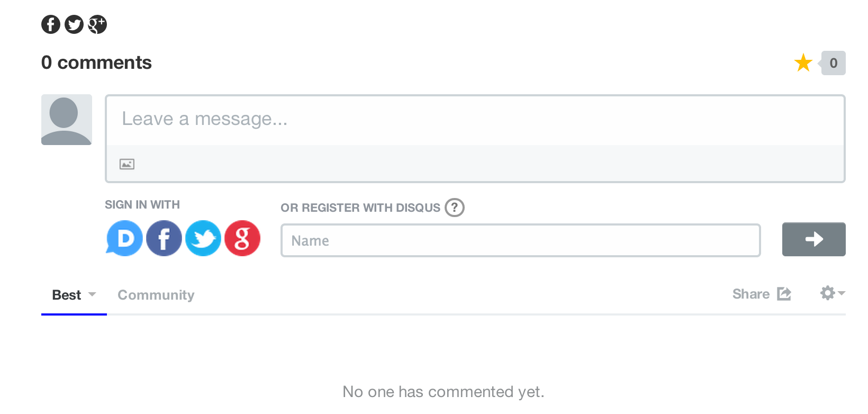Share via the black Facebook icon

click(51, 24)
